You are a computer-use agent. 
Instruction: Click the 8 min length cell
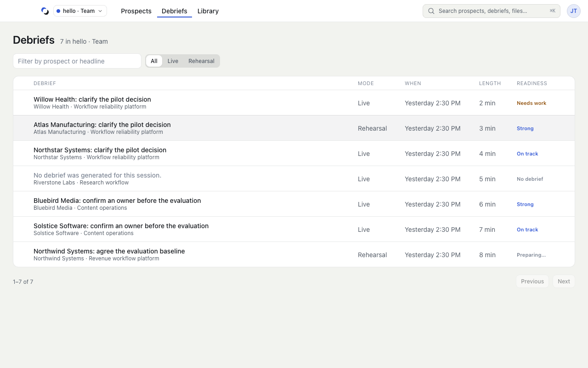[x=487, y=255]
